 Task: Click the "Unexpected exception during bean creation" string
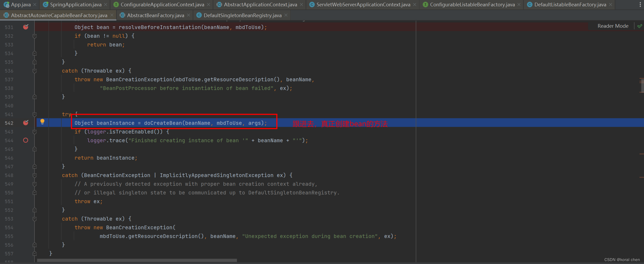click(310, 236)
